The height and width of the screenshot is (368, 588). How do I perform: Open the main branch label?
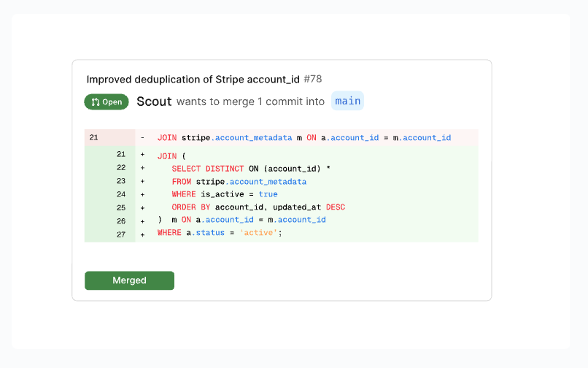348,101
